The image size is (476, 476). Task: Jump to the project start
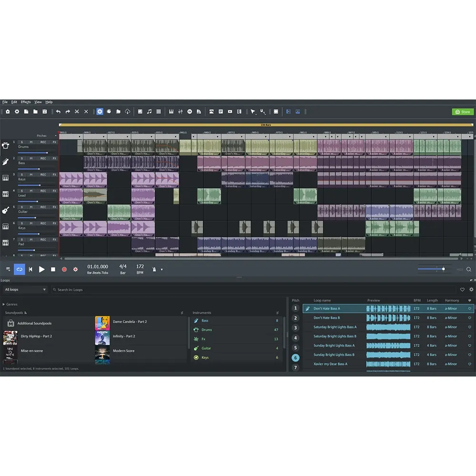click(x=30, y=269)
